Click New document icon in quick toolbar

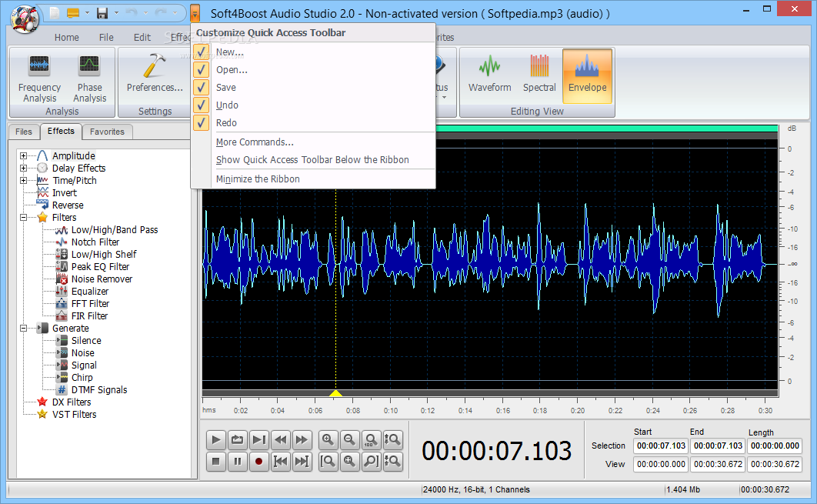55,13
